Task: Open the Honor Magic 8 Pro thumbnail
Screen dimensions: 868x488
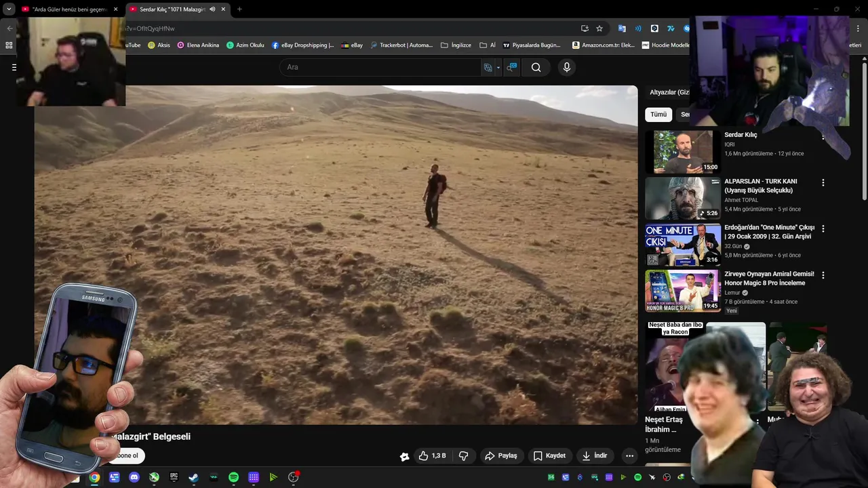Action: pyautogui.click(x=682, y=291)
